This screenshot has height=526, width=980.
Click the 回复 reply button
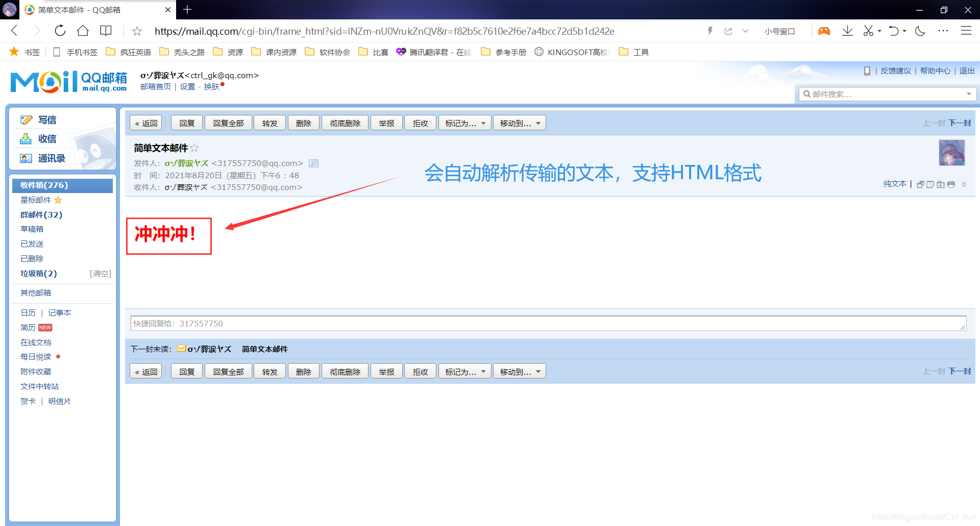pyautogui.click(x=186, y=123)
